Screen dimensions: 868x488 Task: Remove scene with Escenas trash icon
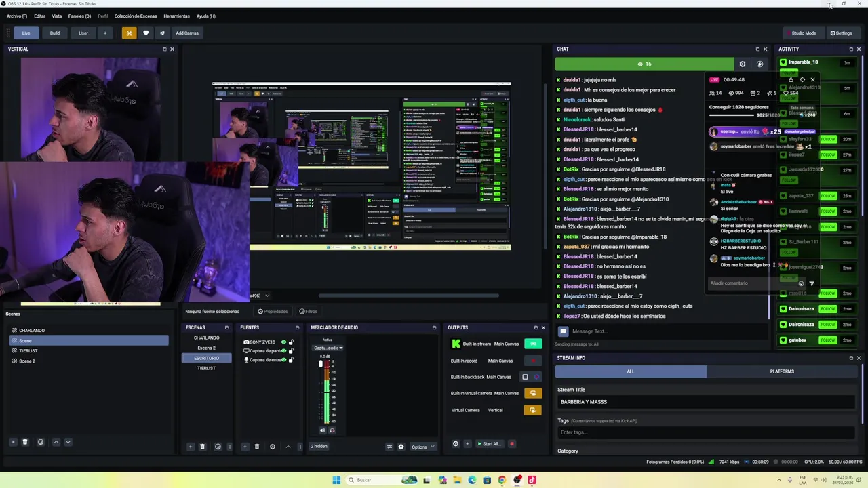pos(202,447)
